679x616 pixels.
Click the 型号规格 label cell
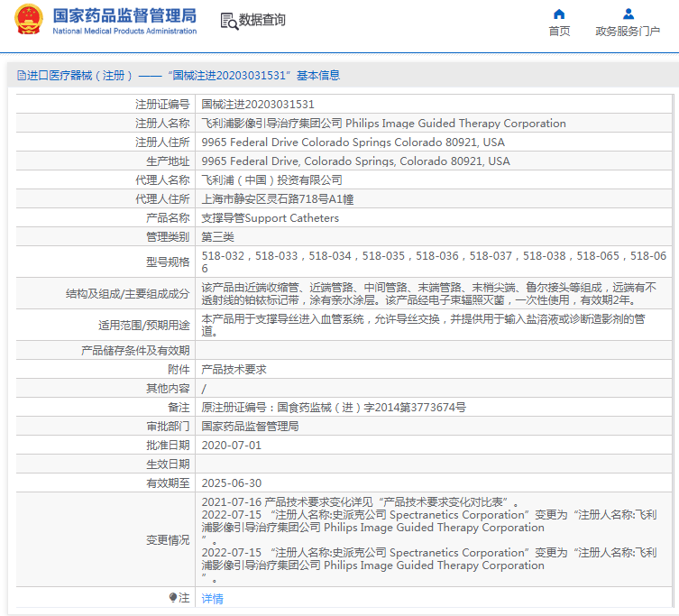[106, 262]
